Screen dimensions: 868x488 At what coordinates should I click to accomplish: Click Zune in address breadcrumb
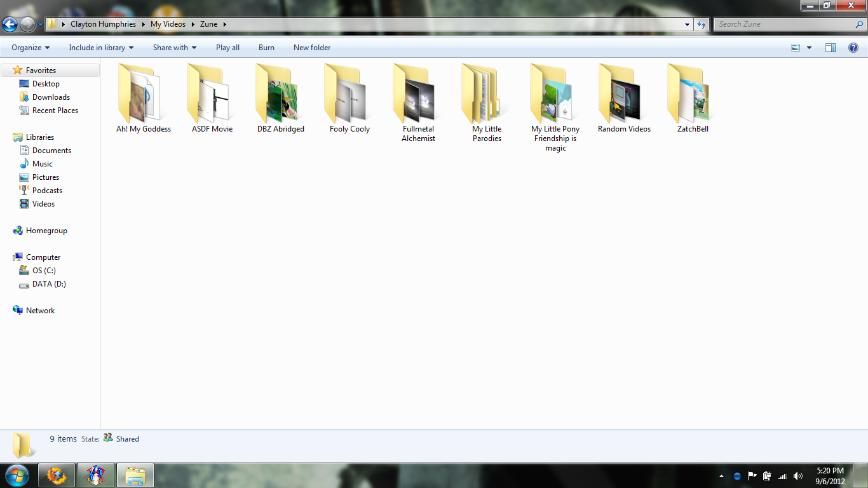pos(208,24)
